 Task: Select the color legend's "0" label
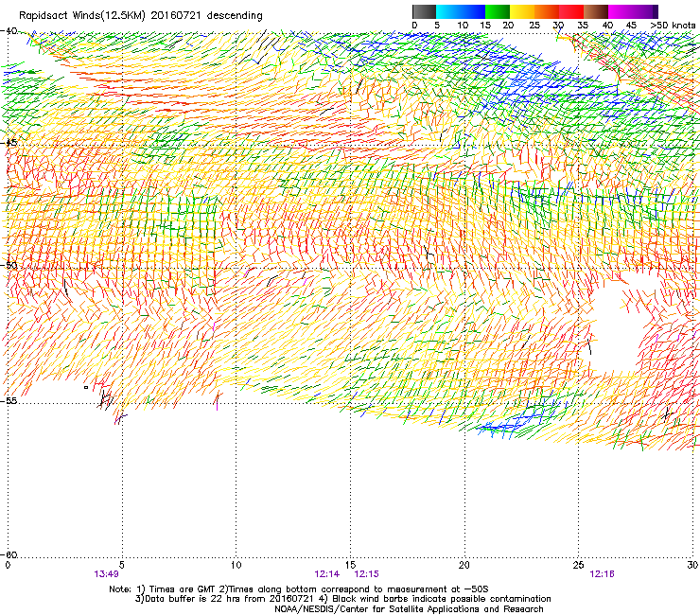pyautogui.click(x=414, y=26)
